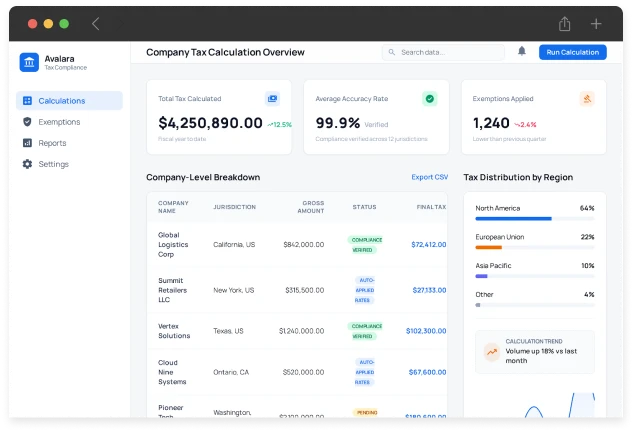
Task: Click Auto-Applied Rates badge for Summit Retailers
Action: coord(365,290)
